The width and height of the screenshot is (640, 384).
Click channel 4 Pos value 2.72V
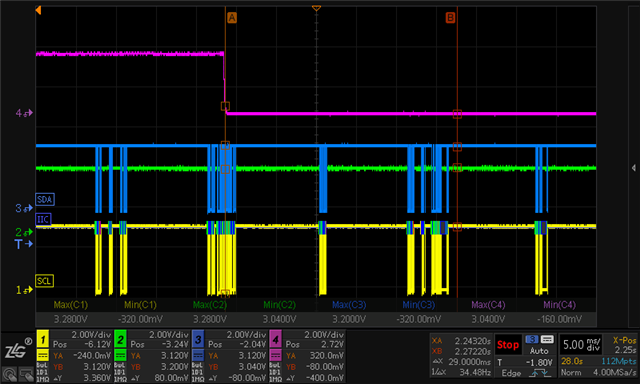pos(332,344)
